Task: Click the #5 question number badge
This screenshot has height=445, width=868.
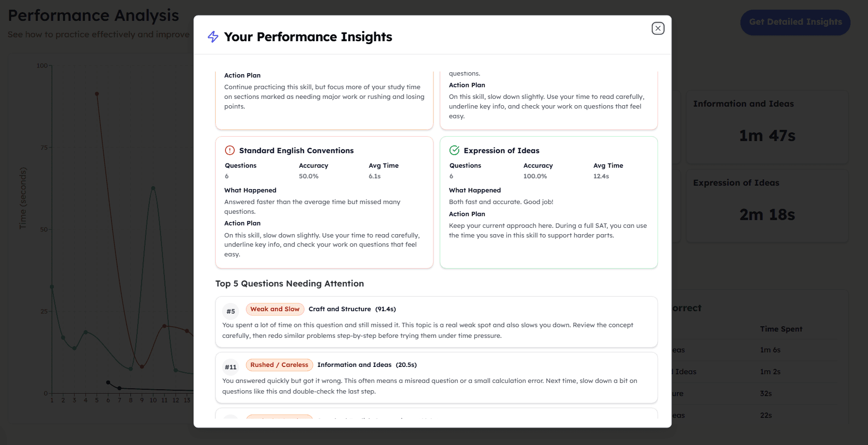Action: (x=231, y=311)
